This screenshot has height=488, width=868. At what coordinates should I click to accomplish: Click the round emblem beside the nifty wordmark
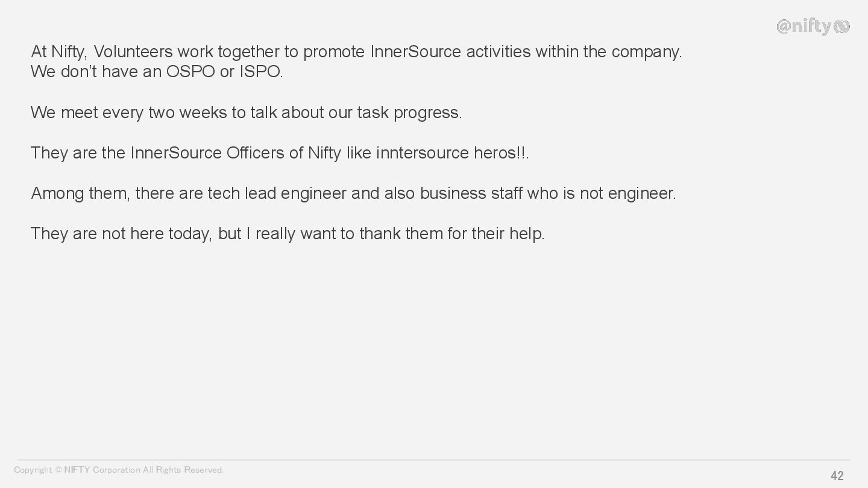(x=842, y=27)
